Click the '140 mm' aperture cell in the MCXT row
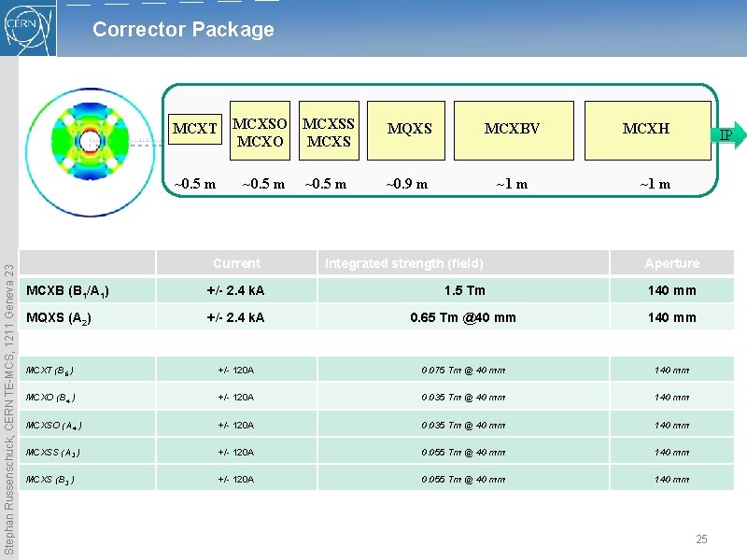The image size is (747, 560). [x=672, y=370]
